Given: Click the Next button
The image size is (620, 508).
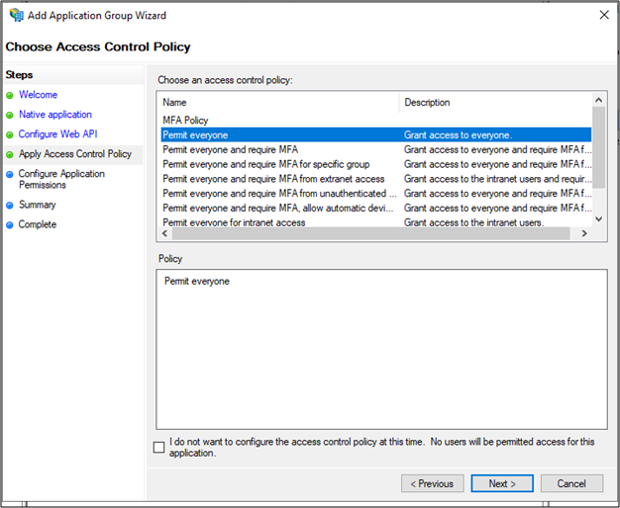Looking at the screenshot, I should click(502, 483).
